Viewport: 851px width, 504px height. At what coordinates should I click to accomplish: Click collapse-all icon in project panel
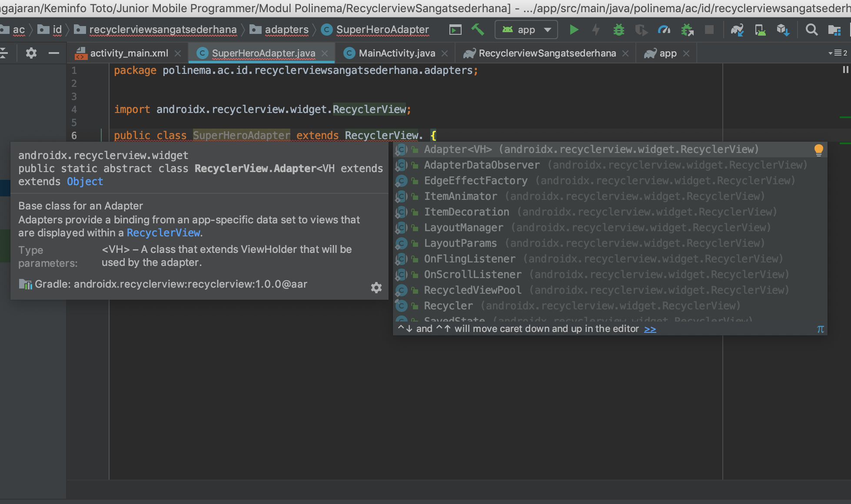(x=3, y=53)
